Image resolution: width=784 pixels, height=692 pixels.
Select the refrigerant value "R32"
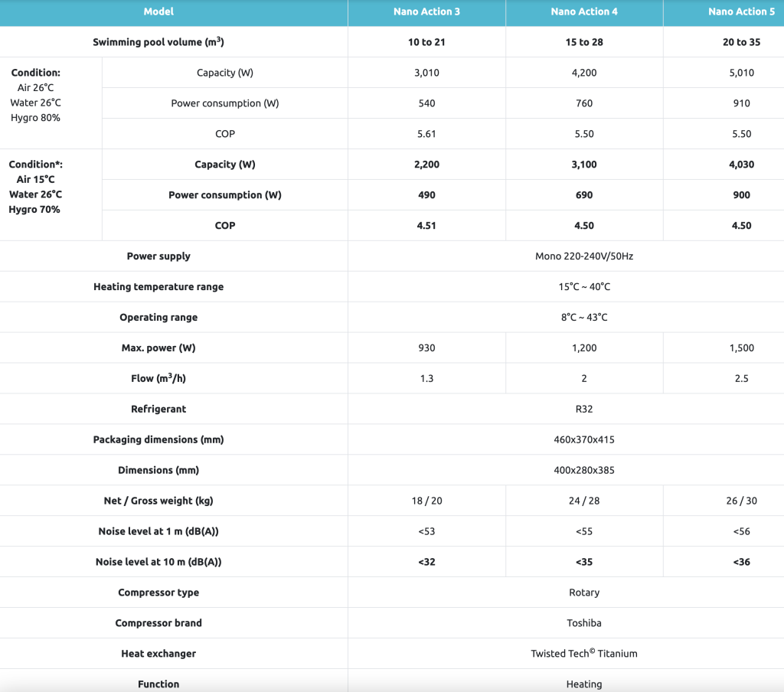(x=584, y=409)
